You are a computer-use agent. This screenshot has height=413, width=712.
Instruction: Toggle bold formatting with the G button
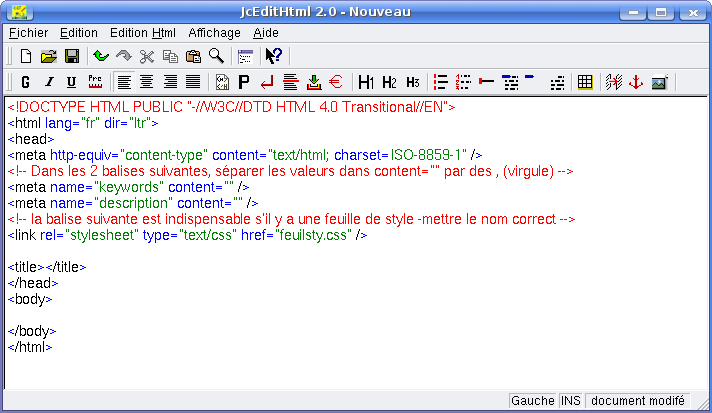click(25, 82)
